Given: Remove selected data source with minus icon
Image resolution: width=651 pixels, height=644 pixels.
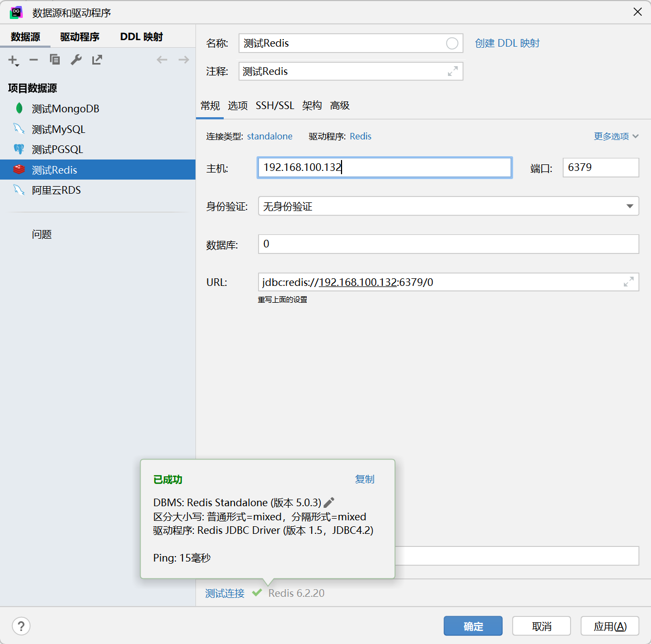Looking at the screenshot, I should 34,60.
